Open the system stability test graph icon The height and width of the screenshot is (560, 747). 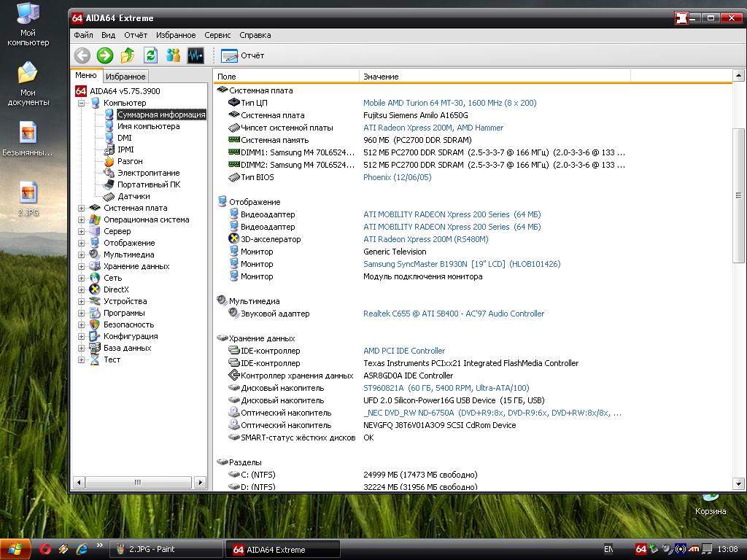click(196, 55)
